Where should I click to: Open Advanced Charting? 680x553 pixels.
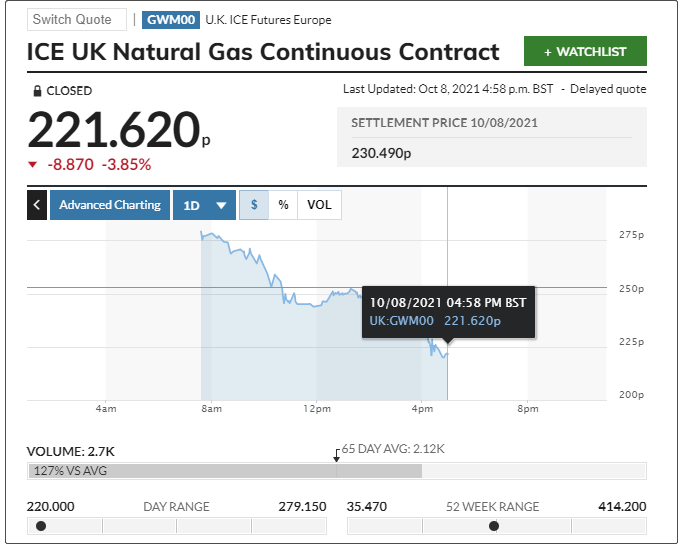(110, 205)
